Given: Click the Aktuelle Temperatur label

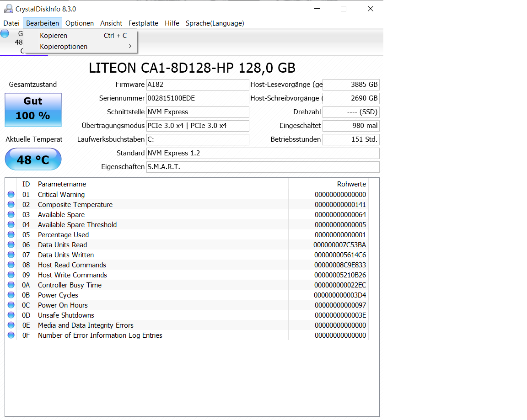Looking at the screenshot, I should (x=33, y=139).
